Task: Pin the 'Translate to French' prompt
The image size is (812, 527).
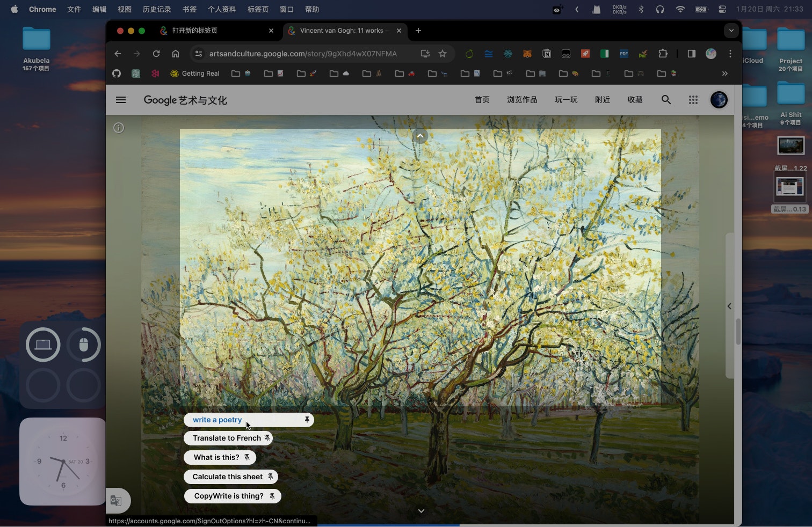Action: coord(267,438)
